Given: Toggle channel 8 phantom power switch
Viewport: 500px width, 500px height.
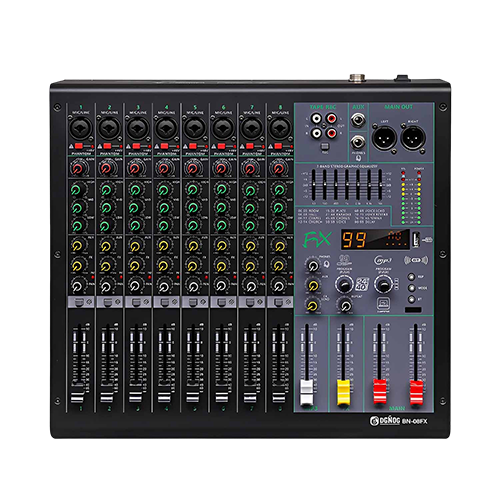Looking at the screenshot, I should (278, 146).
